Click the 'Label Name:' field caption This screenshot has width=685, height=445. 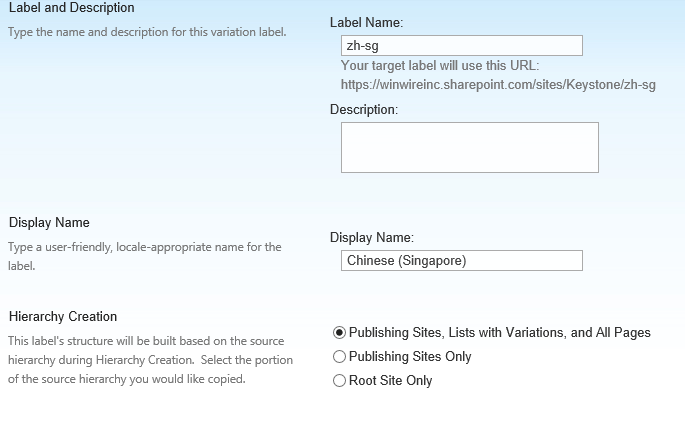[367, 22]
